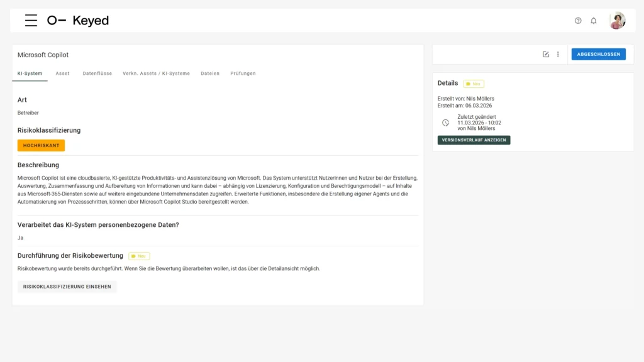The width and height of the screenshot is (644, 362).
Task: Click the Neu badge next to Details
Action: pyautogui.click(x=474, y=84)
